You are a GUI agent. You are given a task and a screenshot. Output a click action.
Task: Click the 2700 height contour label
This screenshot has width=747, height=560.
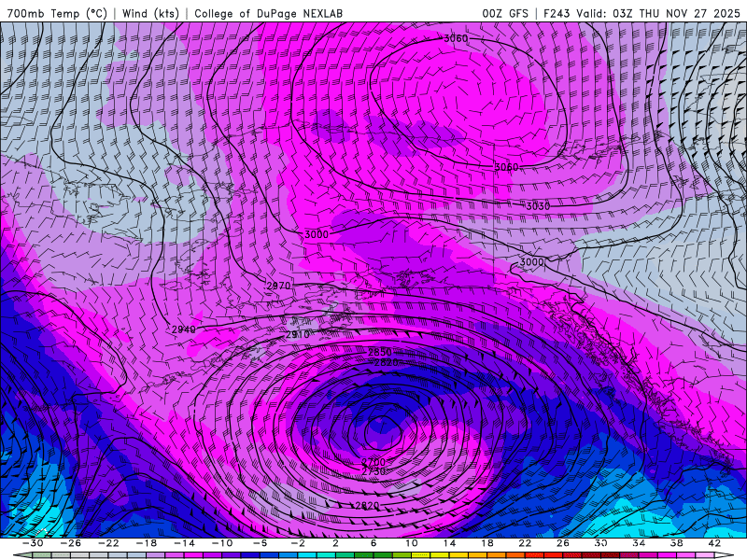[x=373, y=462]
